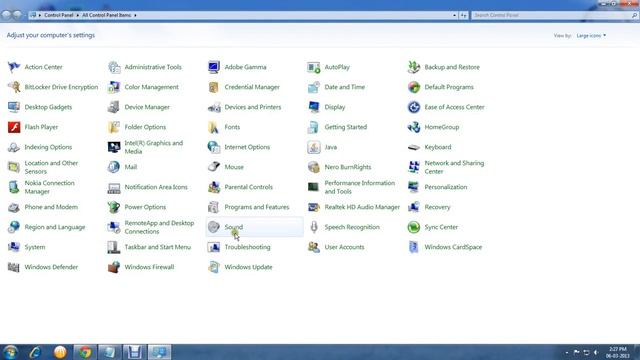Open the Credential Manager icon
640x360 pixels.
213,87
